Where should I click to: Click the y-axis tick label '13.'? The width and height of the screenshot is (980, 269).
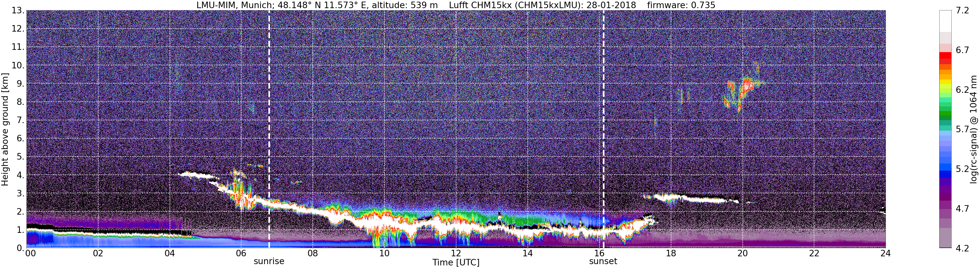pyautogui.click(x=18, y=11)
